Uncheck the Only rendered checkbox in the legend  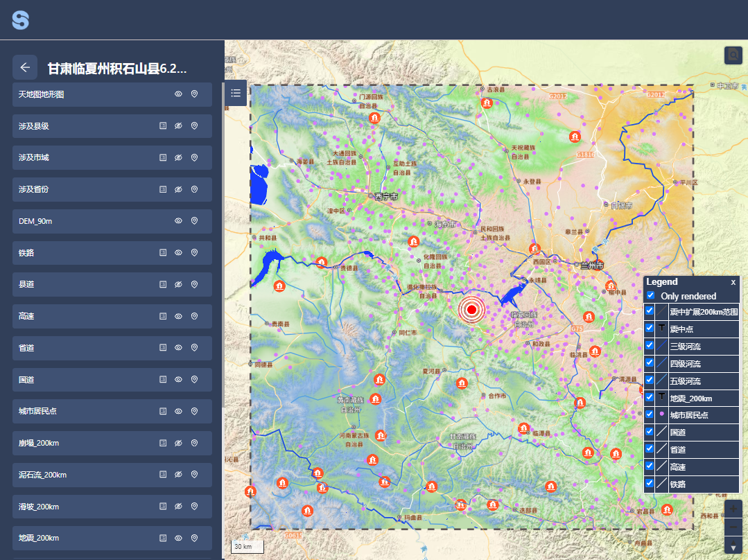coord(650,296)
